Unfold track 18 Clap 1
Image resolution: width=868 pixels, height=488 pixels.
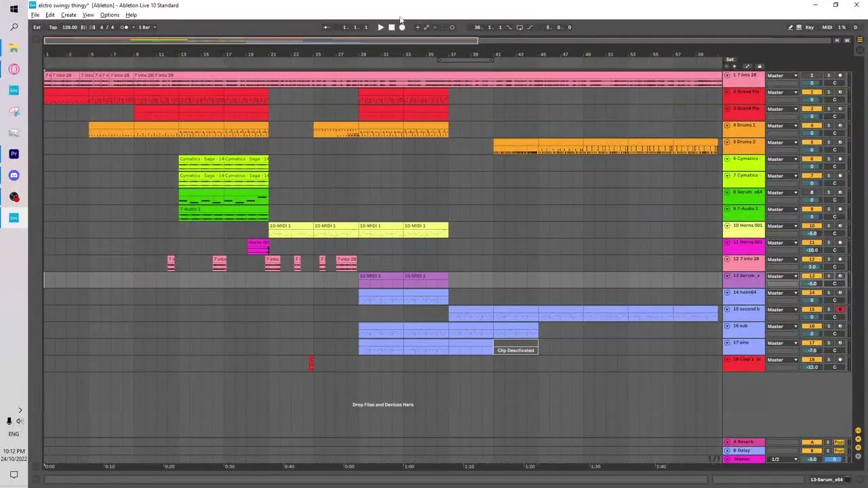point(728,359)
